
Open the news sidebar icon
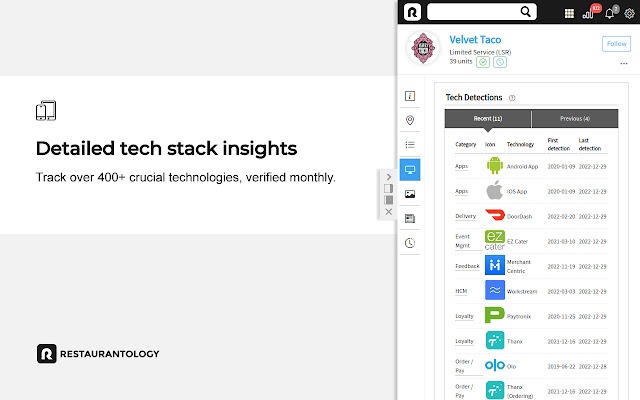click(x=410, y=218)
